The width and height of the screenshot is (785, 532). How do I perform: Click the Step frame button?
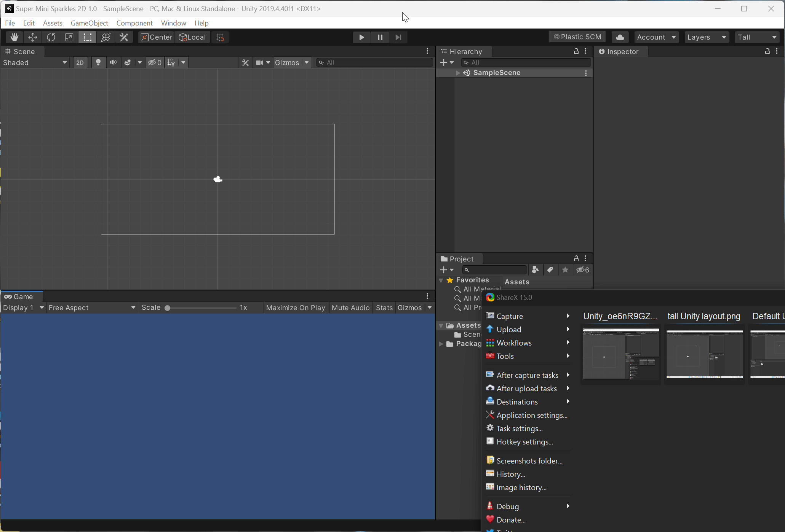(398, 37)
